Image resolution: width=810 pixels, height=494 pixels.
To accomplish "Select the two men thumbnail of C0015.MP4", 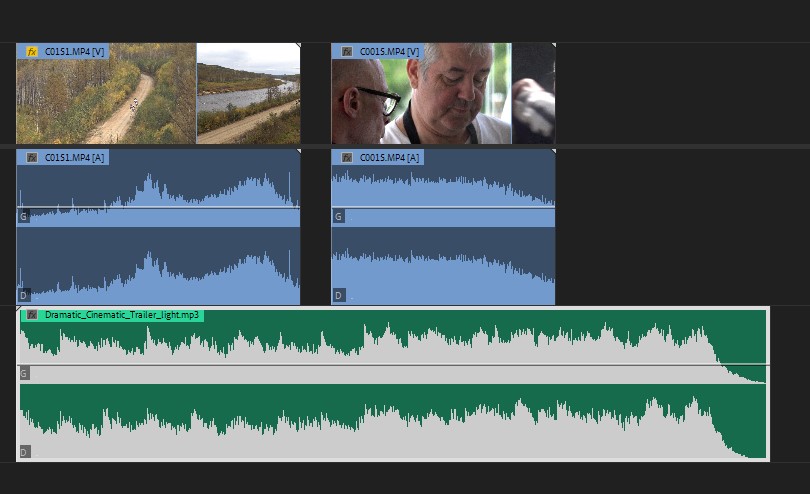I will click(422, 94).
